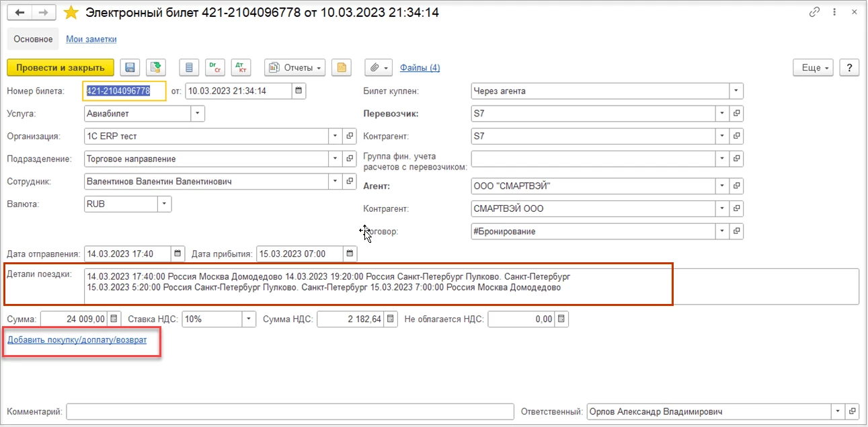Expand the Билет куплен dropdown

(x=736, y=91)
